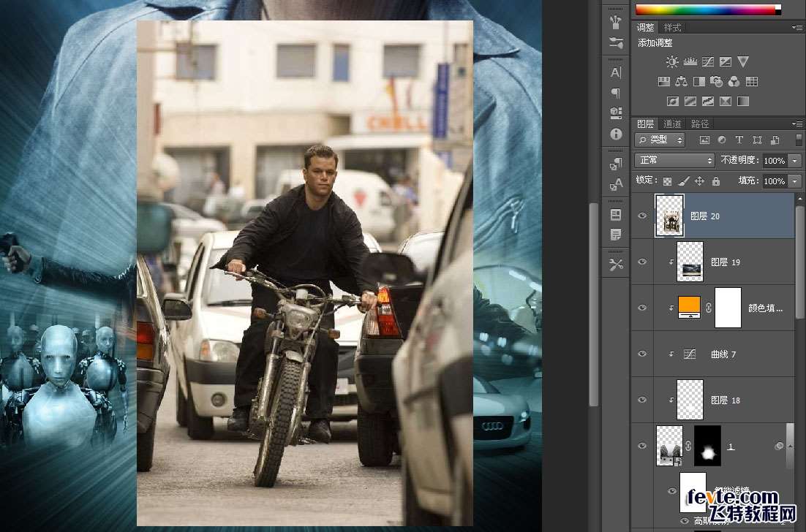Image resolution: width=806 pixels, height=532 pixels.
Task: Click the 颜色填充 layer mask thumbnail
Action: pos(727,308)
